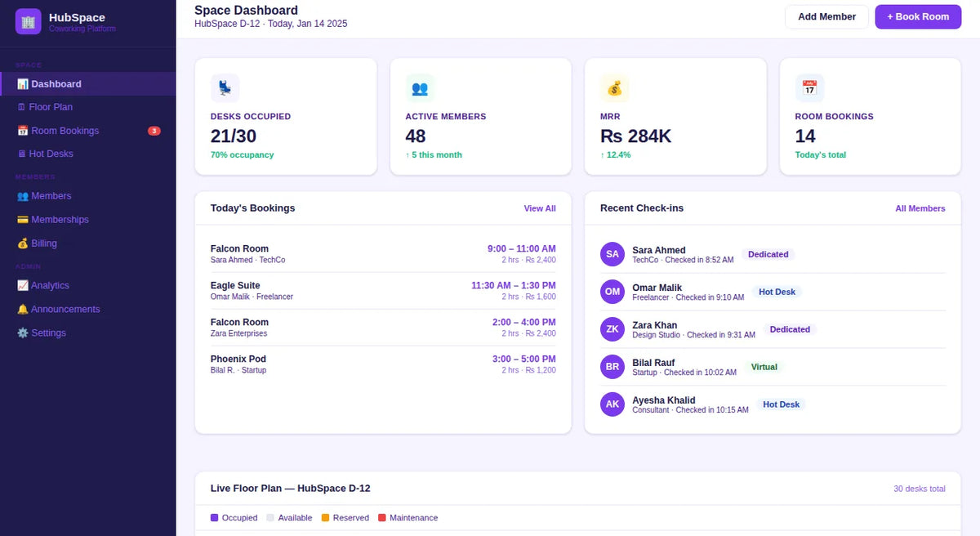Click the '30 desks total' text
This screenshot has width=980, height=536.
[x=920, y=489]
